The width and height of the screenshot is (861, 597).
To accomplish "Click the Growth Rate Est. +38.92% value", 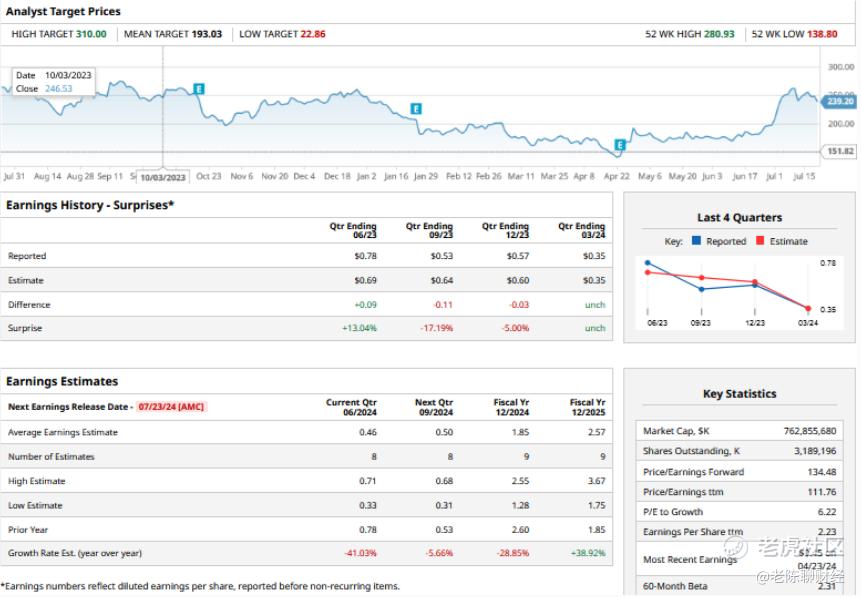I will pyautogui.click(x=588, y=553).
